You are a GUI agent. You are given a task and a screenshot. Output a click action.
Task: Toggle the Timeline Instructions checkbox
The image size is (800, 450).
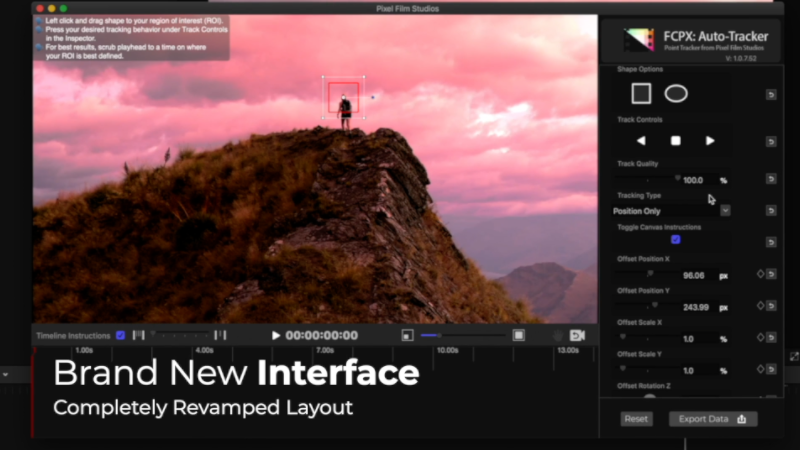[120, 335]
